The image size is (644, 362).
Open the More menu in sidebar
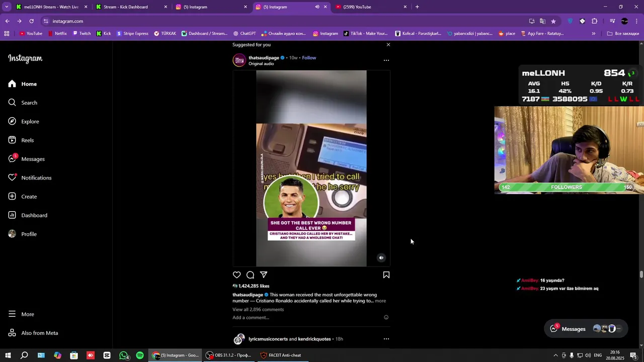(x=21, y=314)
